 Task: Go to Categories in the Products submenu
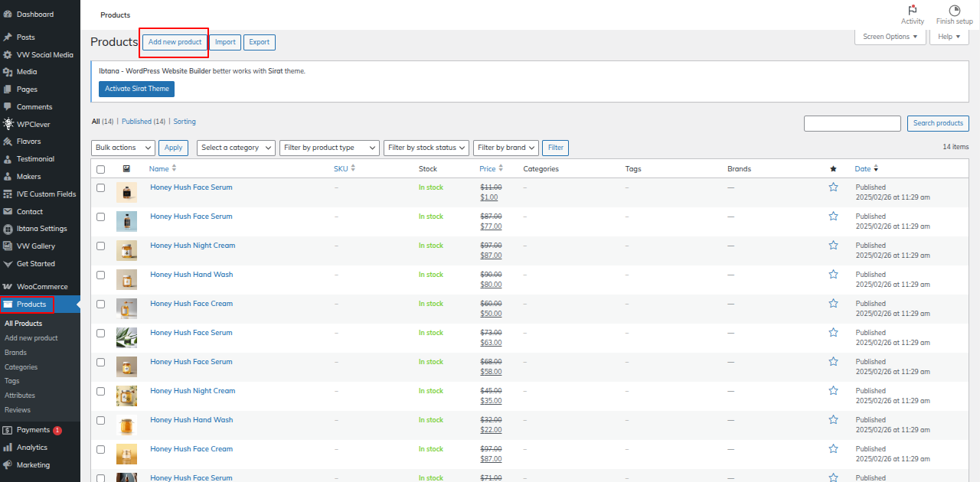coord(21,367)
